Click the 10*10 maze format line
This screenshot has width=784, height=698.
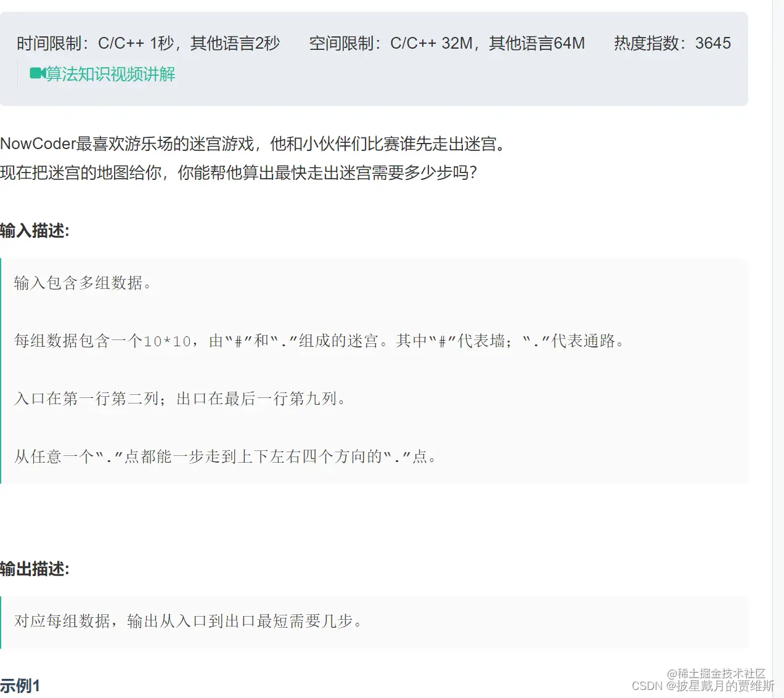tap(319, 341)
